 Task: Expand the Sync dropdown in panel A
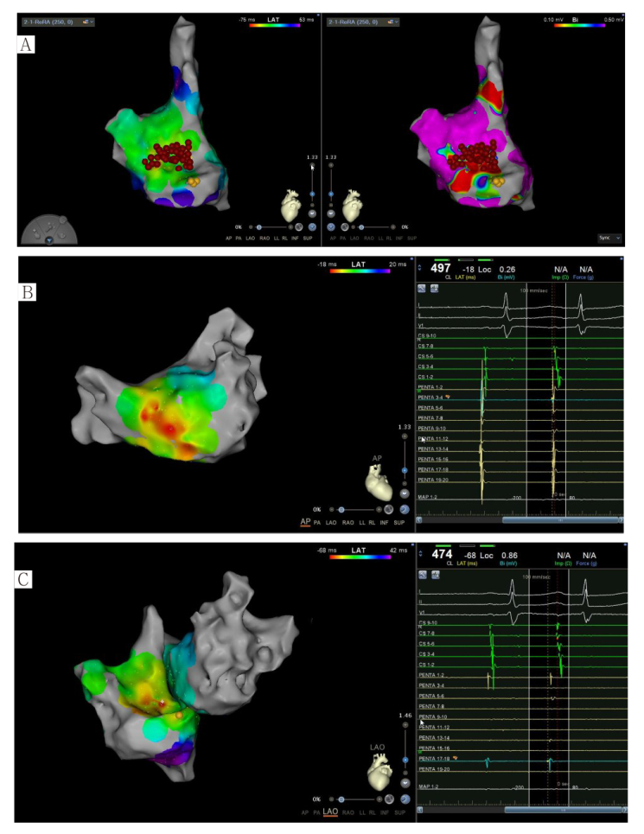point(609,237)
